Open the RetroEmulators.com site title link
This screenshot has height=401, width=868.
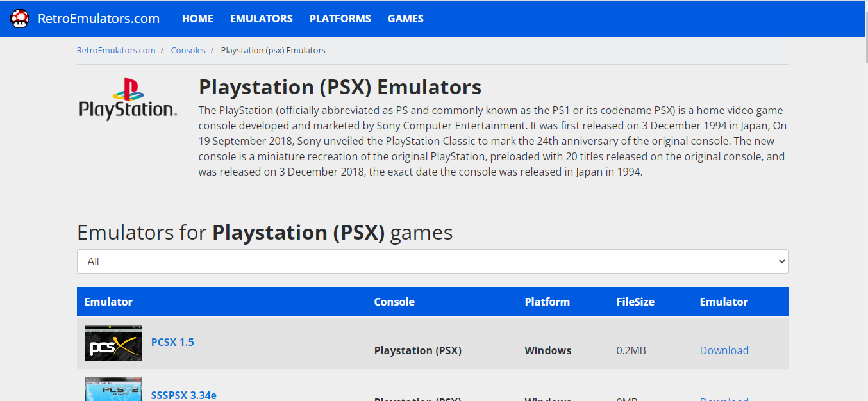[99, 19]
